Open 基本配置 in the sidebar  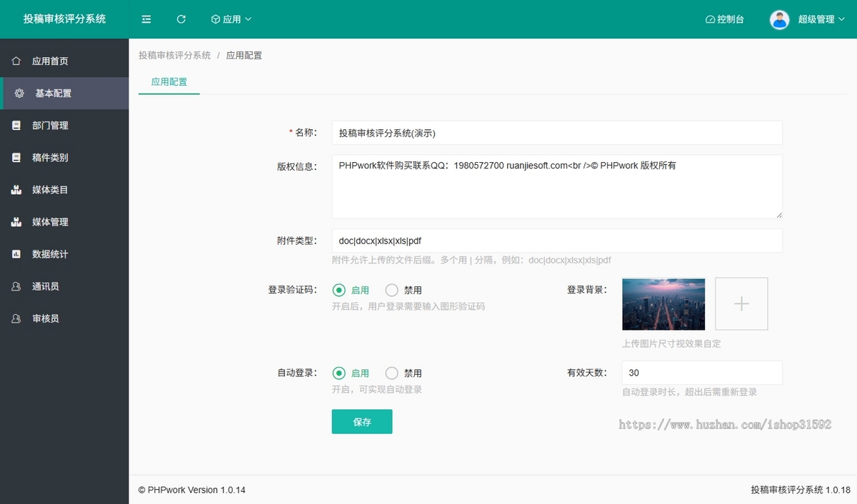[64, 94]
